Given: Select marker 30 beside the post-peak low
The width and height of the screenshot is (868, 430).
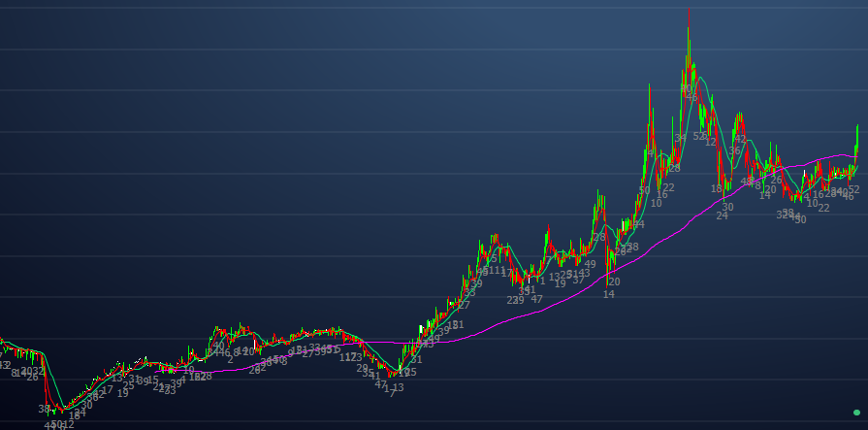Looking at the screenshot, I should (x=727, y=207).
